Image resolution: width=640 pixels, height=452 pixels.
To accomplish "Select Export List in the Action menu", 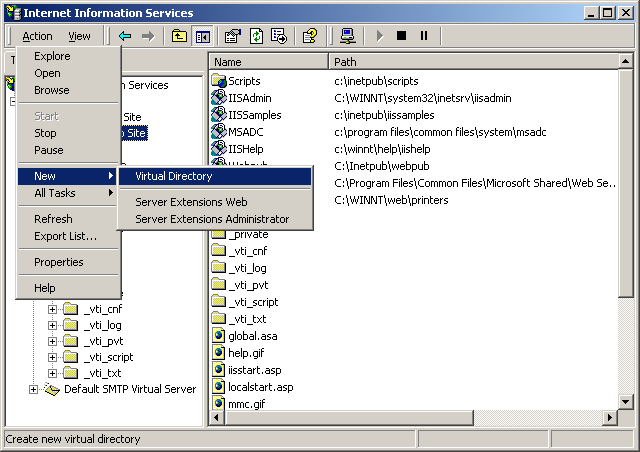I will point(68,236).
